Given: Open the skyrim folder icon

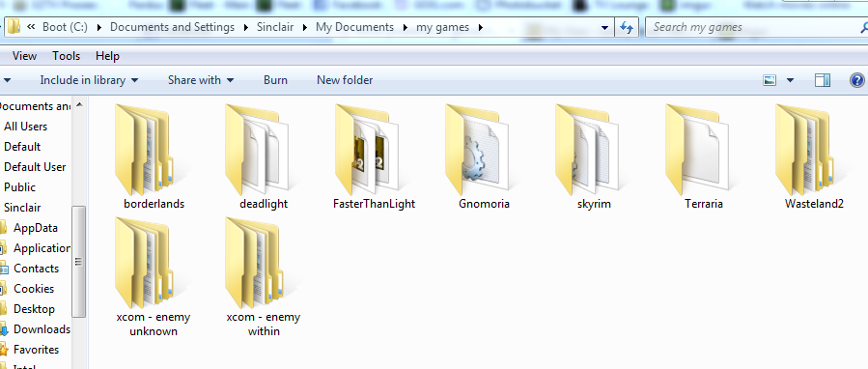Looking at the screenshot, I should (587, 150).
